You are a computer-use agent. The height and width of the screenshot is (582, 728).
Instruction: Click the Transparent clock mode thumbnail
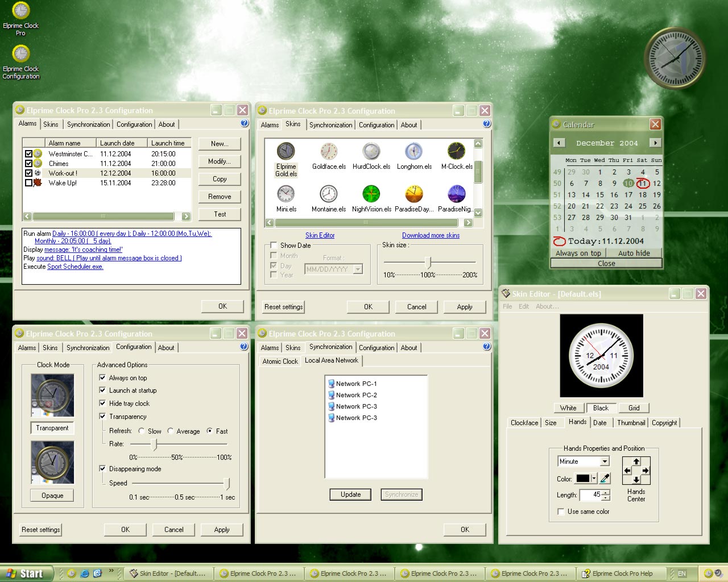(x=52, y=396)
